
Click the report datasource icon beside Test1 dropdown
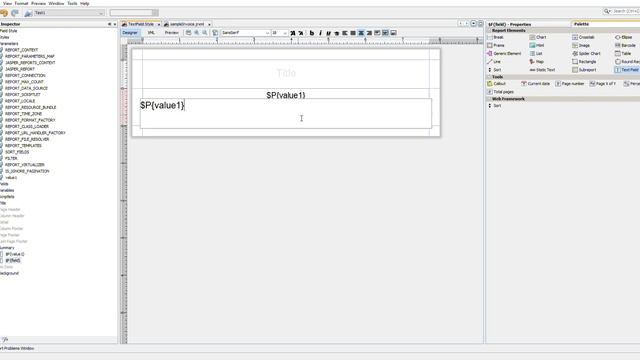click(28, 13)
